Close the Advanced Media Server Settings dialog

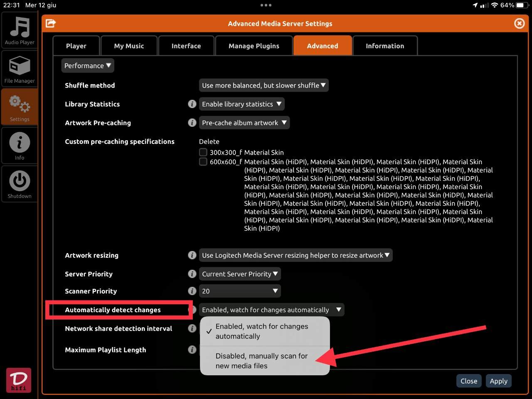[519, 23]
